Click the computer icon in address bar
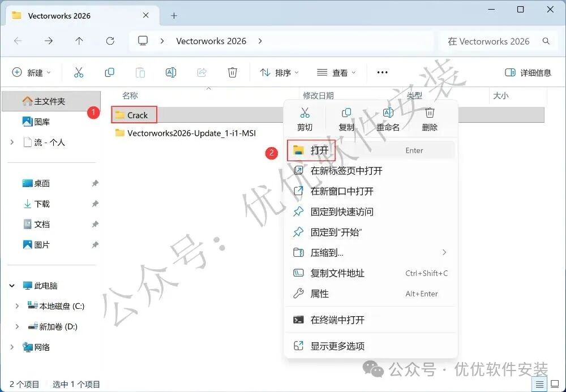The image size is (566, 392). [143, 41]
